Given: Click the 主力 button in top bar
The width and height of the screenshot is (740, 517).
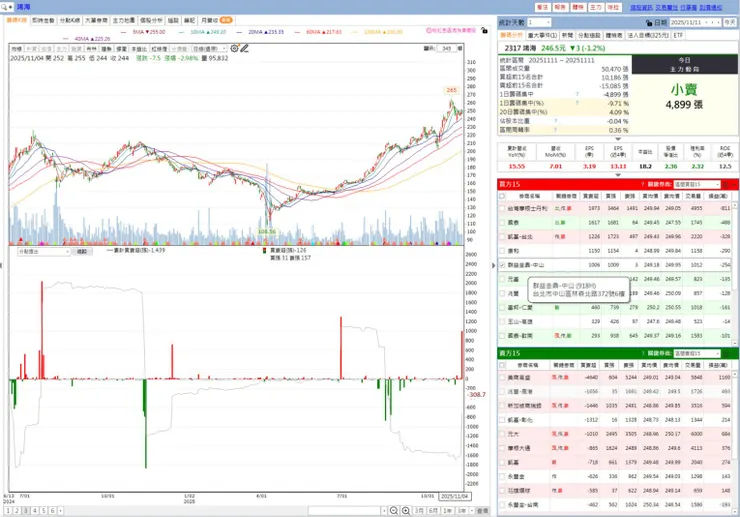Looking at the screenshot, I should (x=596, y=8).
